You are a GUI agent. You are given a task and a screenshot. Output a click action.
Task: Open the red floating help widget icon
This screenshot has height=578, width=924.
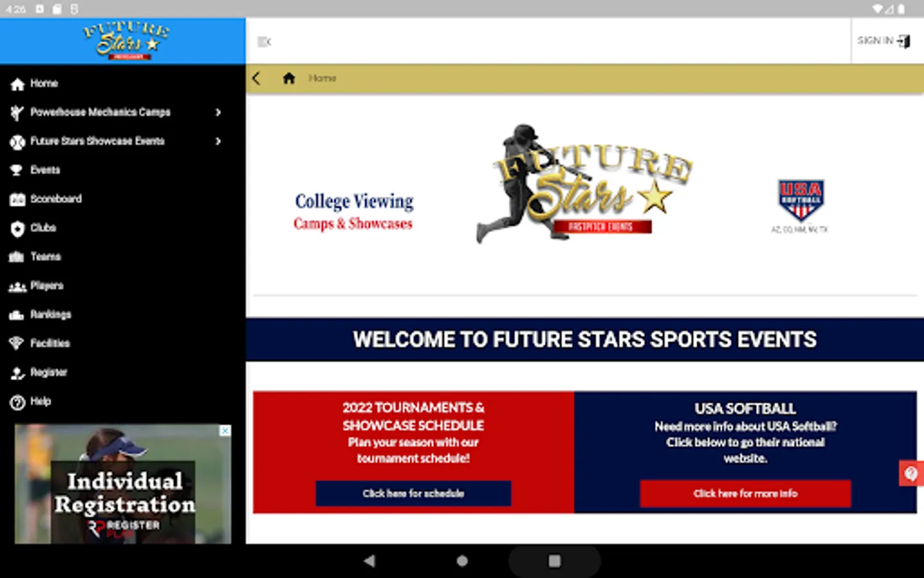click(911, 474)
